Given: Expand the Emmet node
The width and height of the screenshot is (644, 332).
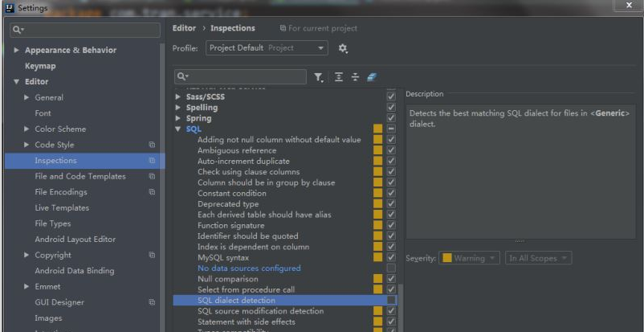Looking at the screenshot, I should coord(26,286).
